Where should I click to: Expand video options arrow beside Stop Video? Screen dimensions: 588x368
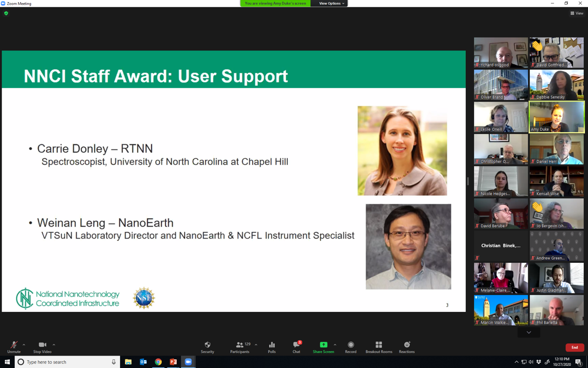54,345
